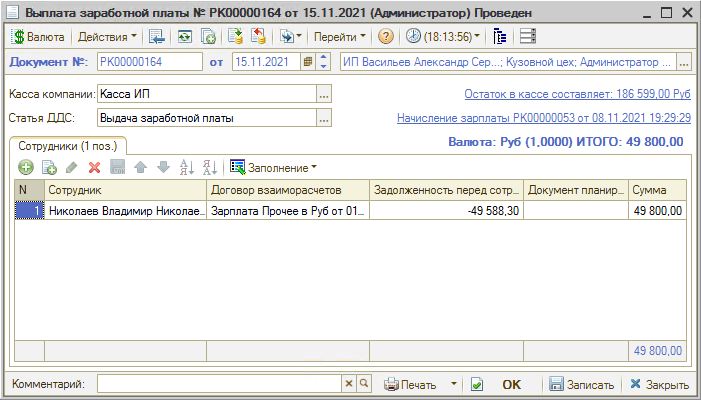This screenshot has height=400, width=701.
Task: Sort table rows descending
Action: 209,167
